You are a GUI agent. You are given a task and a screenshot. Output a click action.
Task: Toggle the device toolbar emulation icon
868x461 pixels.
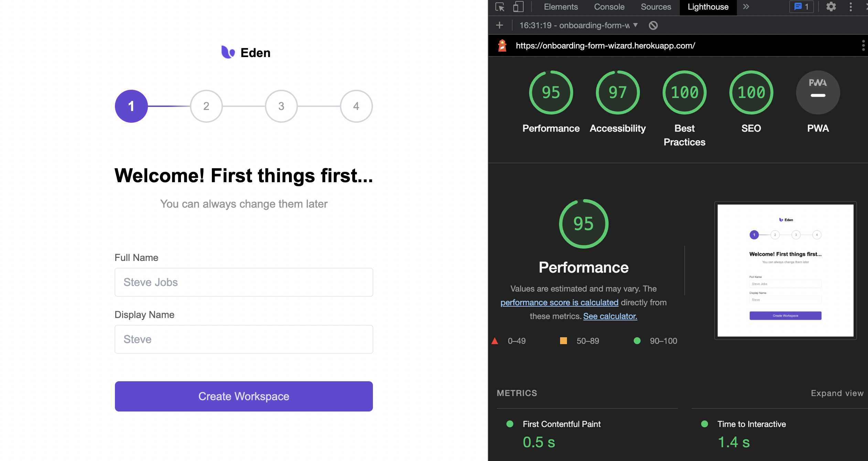(518, 7)
